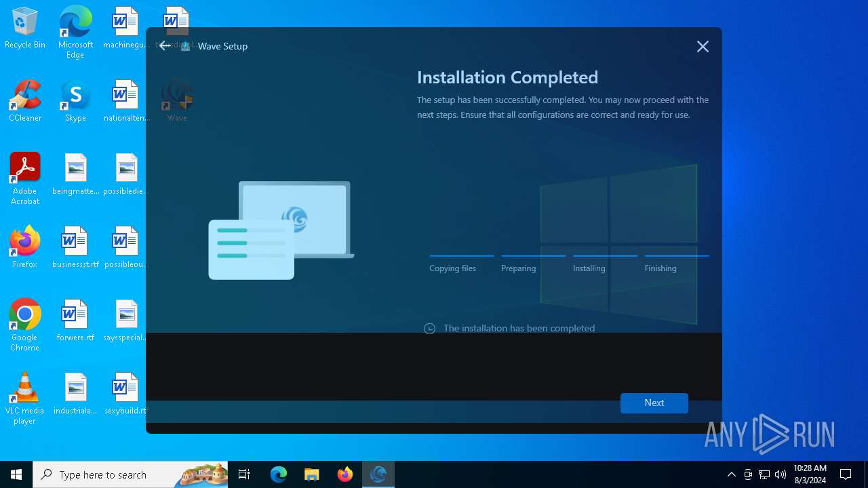Viewport: 868px width, 488px height.
Task: Open the Windows Start menu
Action: [16, 474]
